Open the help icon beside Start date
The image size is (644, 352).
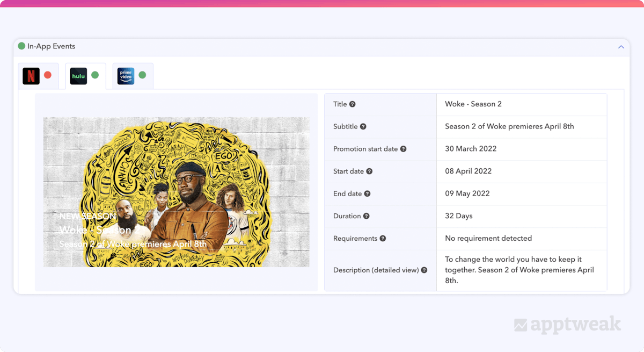tap(369, 171)
